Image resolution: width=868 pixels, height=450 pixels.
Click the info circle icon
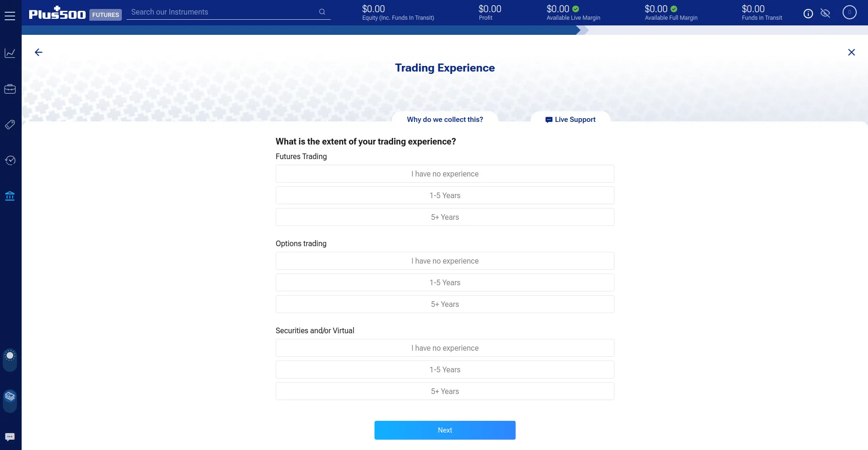coord(808,14)
